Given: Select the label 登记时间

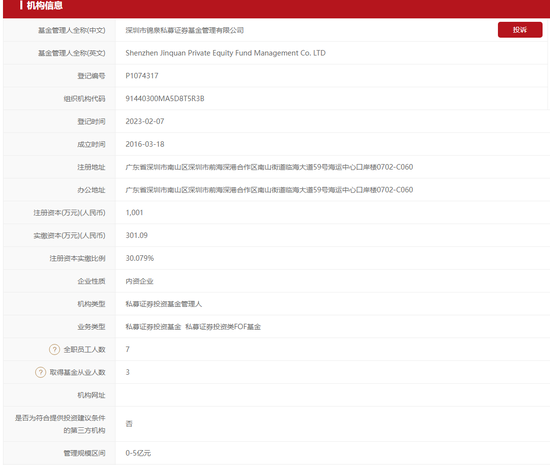Looking at the screenshot, I should pos(91,122).
